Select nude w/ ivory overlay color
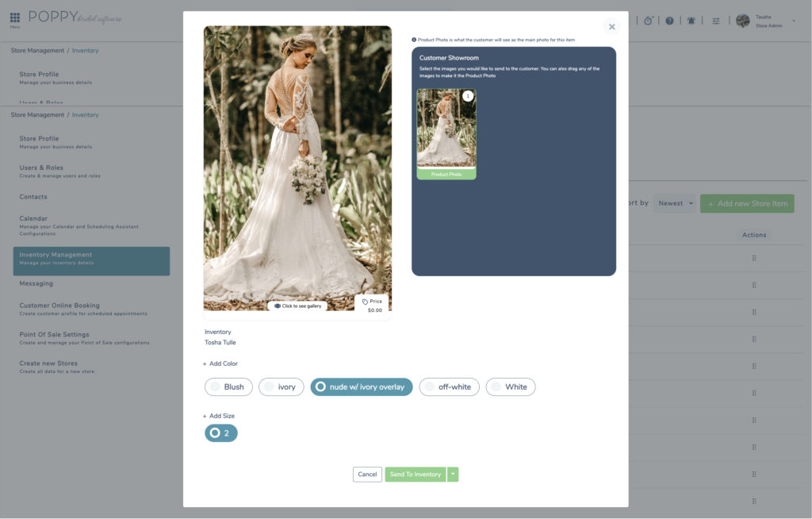This screenshot has width=812, height=519. tap(362, 386)
